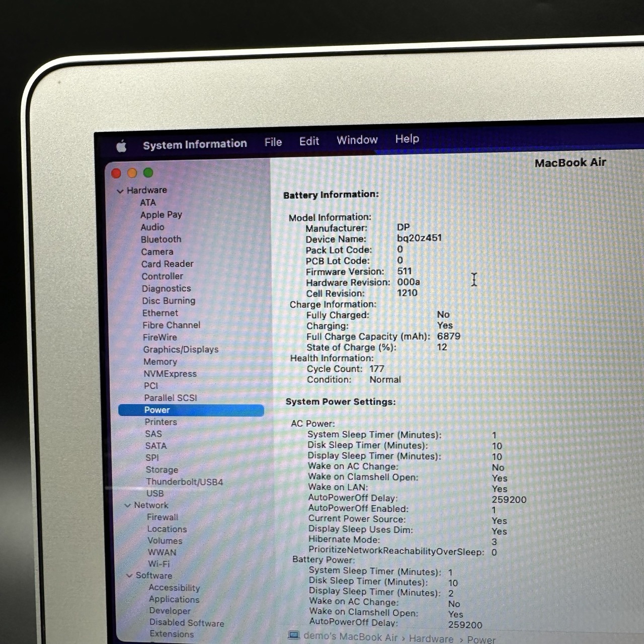Screen dimensions: 644x644
Task: Open the File menu
Action: click(x=273, y=142)
